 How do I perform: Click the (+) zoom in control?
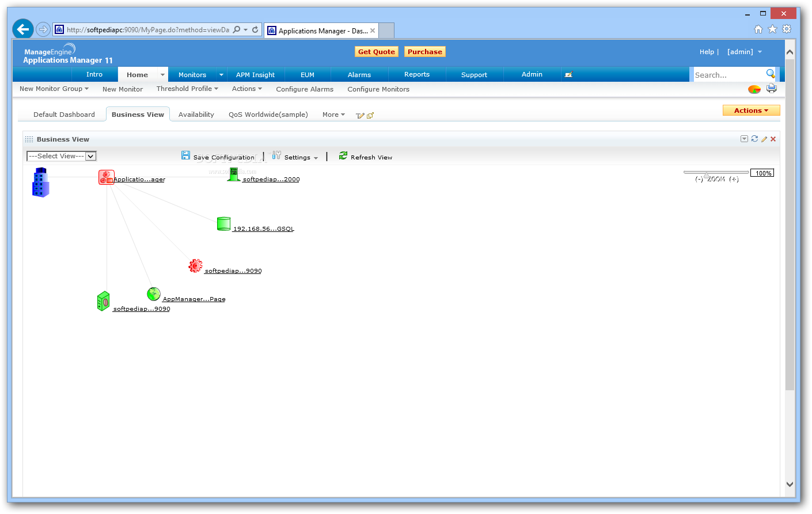(734, 179)
